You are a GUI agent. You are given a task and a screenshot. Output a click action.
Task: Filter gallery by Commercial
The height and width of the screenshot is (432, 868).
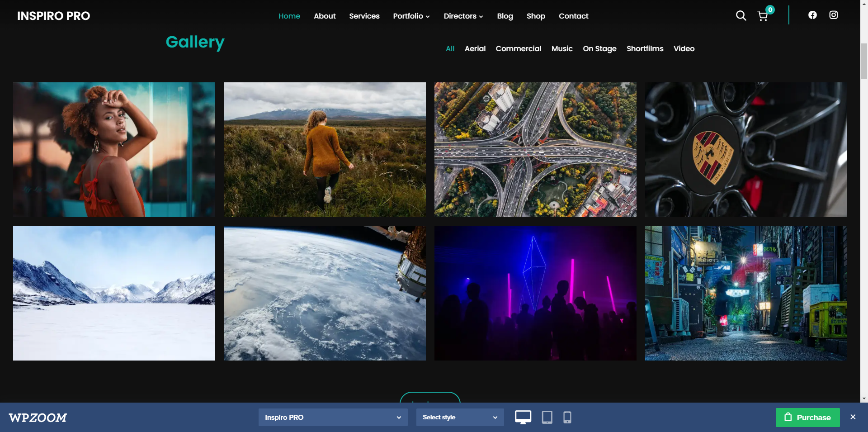(518, 48)
